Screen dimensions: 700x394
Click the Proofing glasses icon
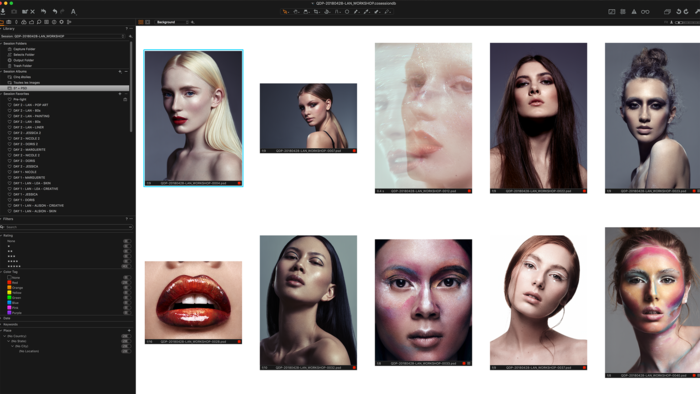pyautogui.click(x=645, y=12)
